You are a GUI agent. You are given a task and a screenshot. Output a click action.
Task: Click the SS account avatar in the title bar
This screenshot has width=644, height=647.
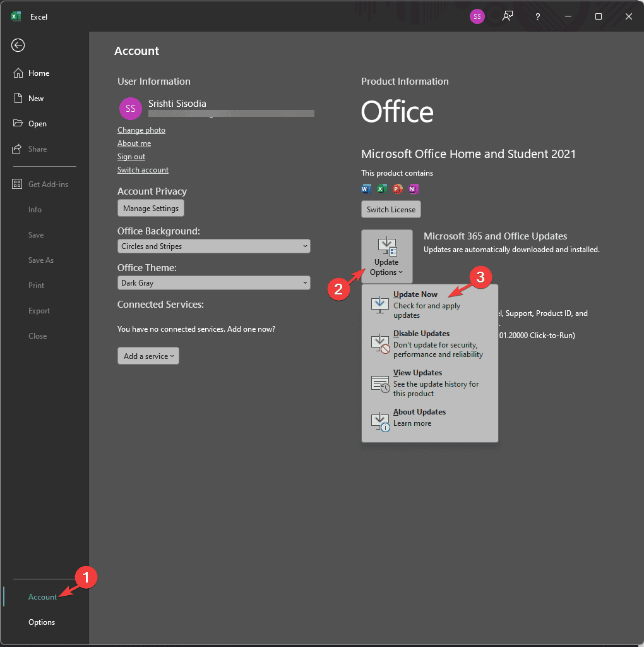click(477, 16)
